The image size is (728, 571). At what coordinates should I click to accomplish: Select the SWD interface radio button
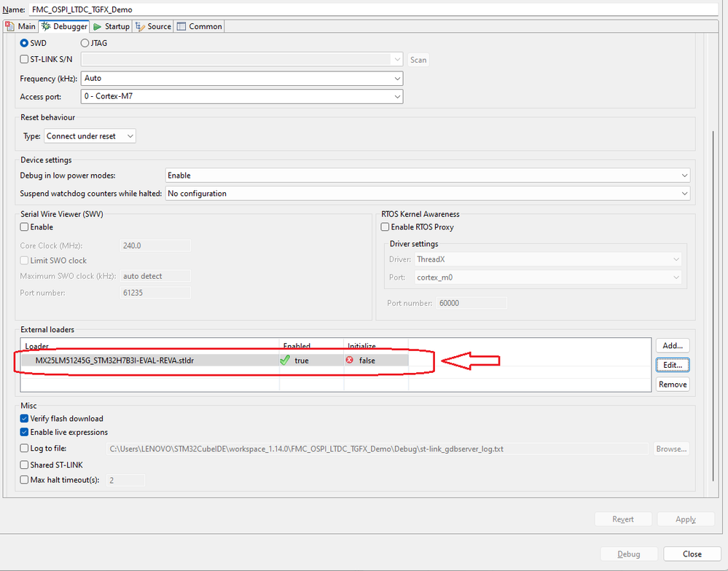pyautogui.click(x=24, y=43)
